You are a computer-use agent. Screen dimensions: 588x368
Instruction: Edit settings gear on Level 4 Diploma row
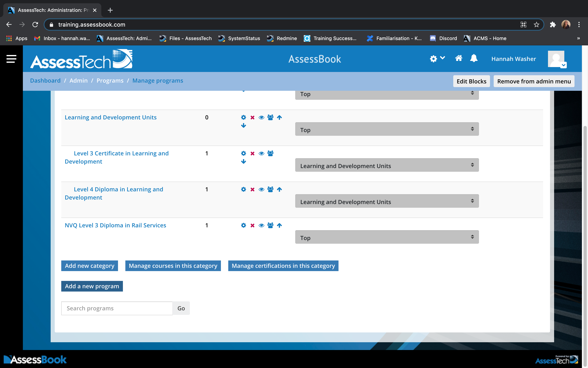243,189
